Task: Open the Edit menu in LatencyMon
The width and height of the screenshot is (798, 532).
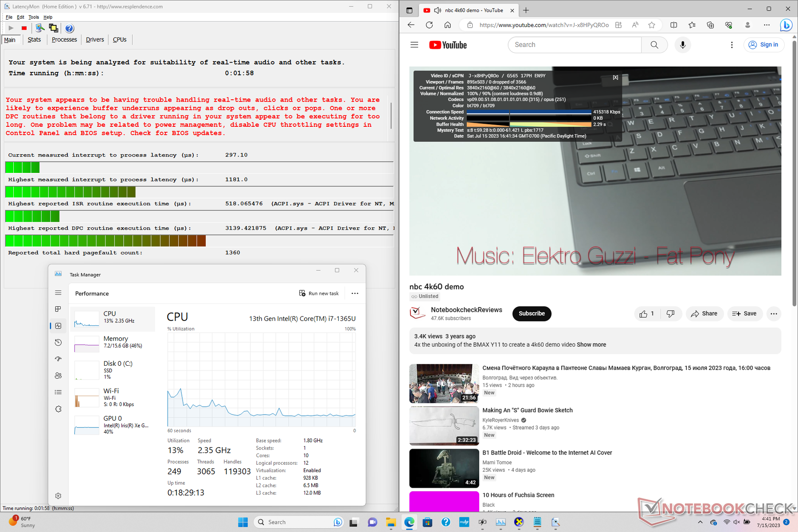Action: click(20, 17)
